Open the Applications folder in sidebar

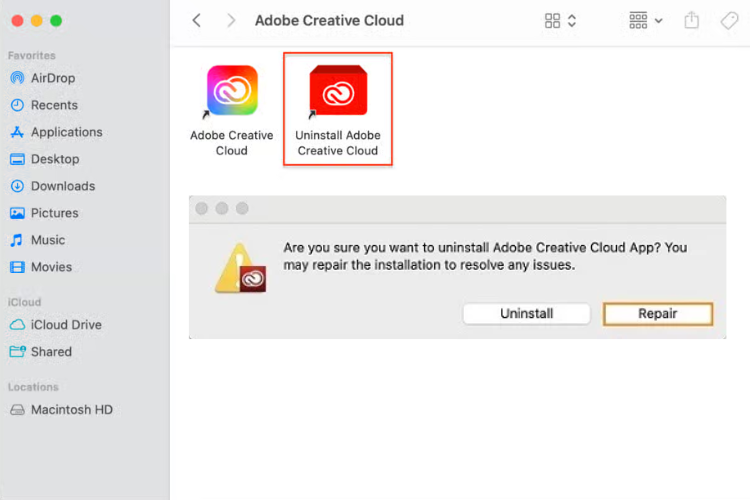56,132
